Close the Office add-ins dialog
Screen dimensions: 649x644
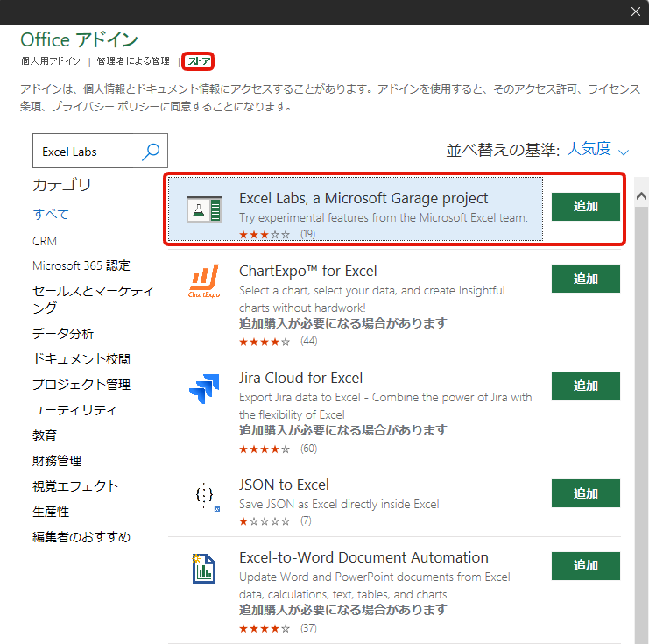636,11
